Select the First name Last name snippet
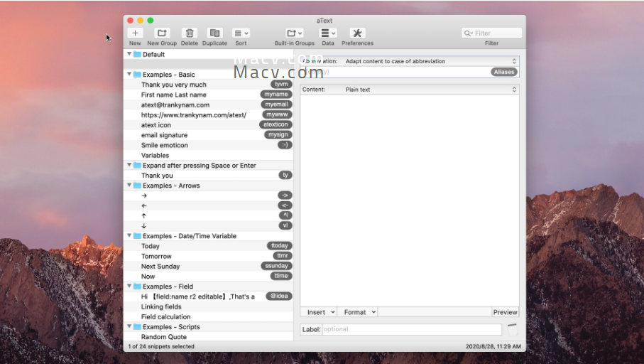Viewport: 644px width, 364px height. point(208,95)
